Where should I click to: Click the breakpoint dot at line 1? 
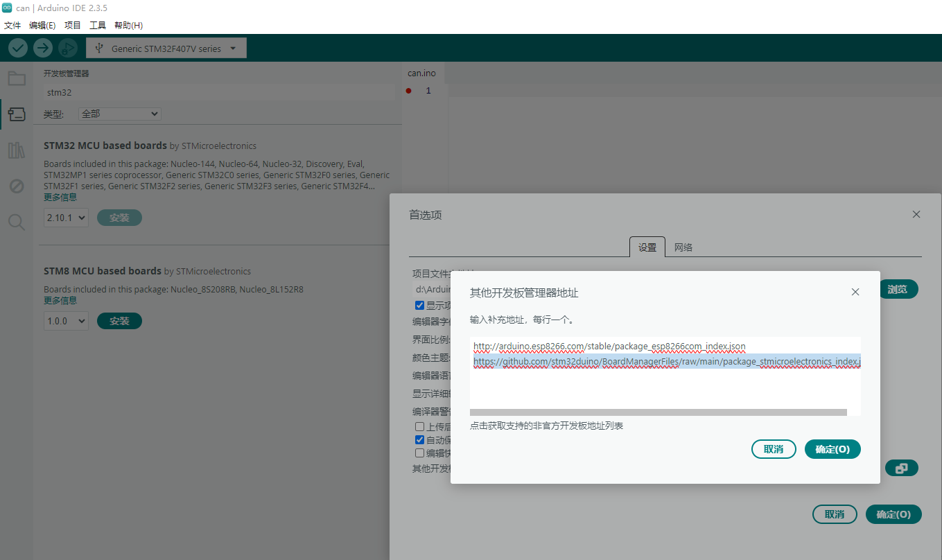click(409, 91)
